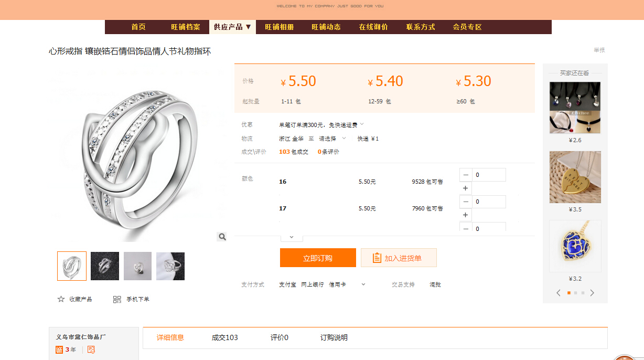Select the black background ring thumbnail
The height and width of the screenshot is (360, 644).
105,266
